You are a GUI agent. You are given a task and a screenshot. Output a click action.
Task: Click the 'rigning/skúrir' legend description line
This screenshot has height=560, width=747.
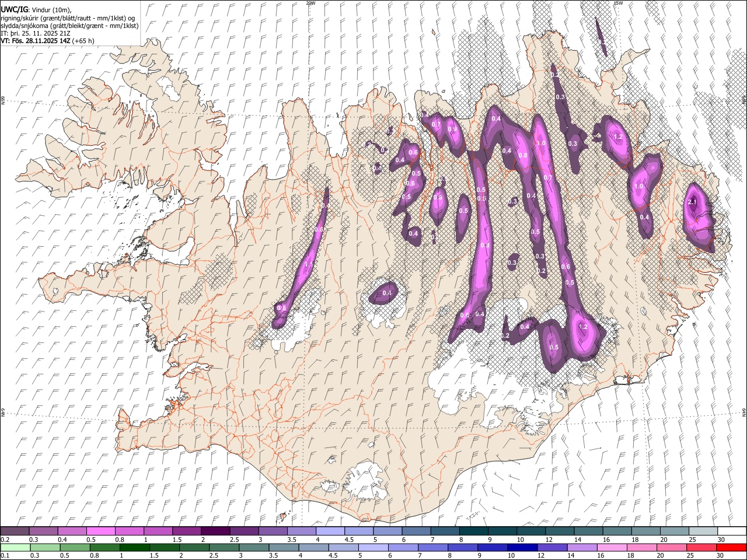pos(68,18)
